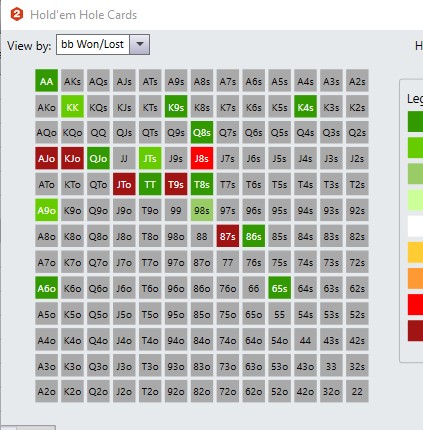Viewport: 423px width, 430px height.
Task: Click the A2o cell
Action: point(46,391)
